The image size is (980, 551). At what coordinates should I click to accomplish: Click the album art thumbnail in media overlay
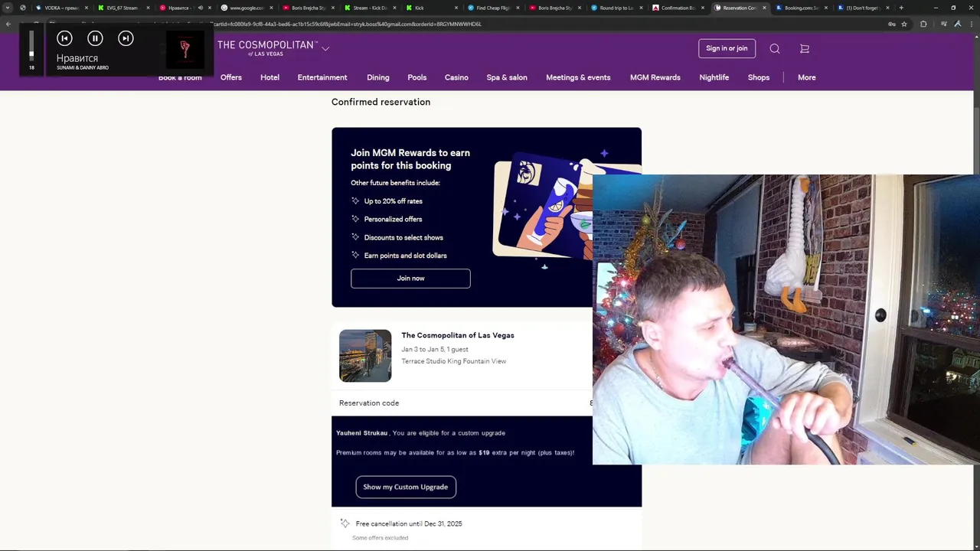click(185, 50)
